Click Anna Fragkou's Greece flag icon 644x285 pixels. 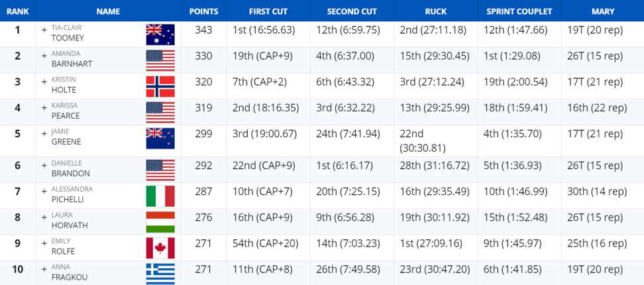click(x=160, y=274)
